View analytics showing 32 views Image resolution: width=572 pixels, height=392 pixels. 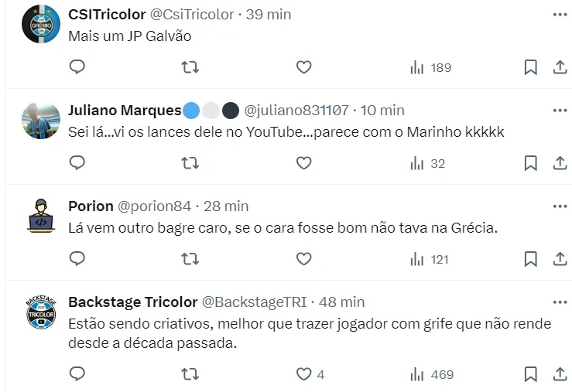[x=428, y=163]
